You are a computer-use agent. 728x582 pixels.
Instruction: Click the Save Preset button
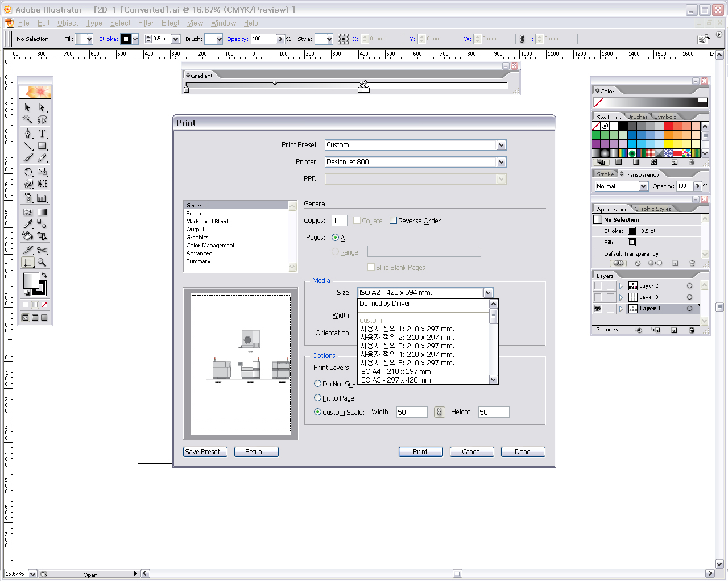click(205, 452)
